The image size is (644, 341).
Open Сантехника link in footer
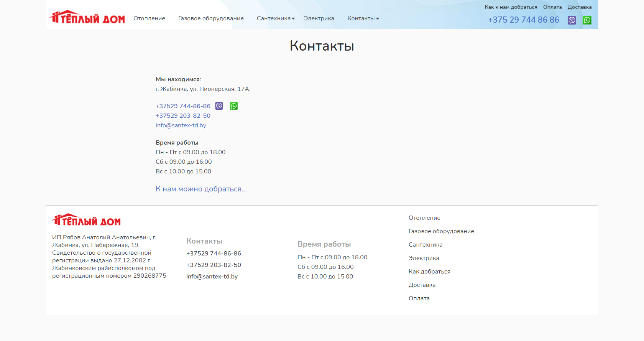coord(426,245)
